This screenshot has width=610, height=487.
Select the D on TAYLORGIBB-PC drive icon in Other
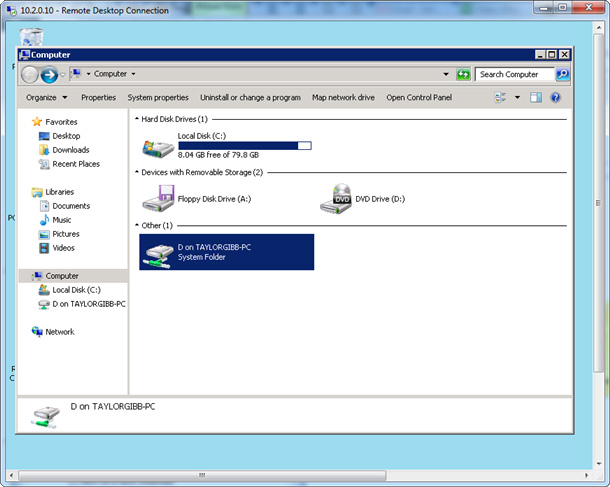point(158,256)
